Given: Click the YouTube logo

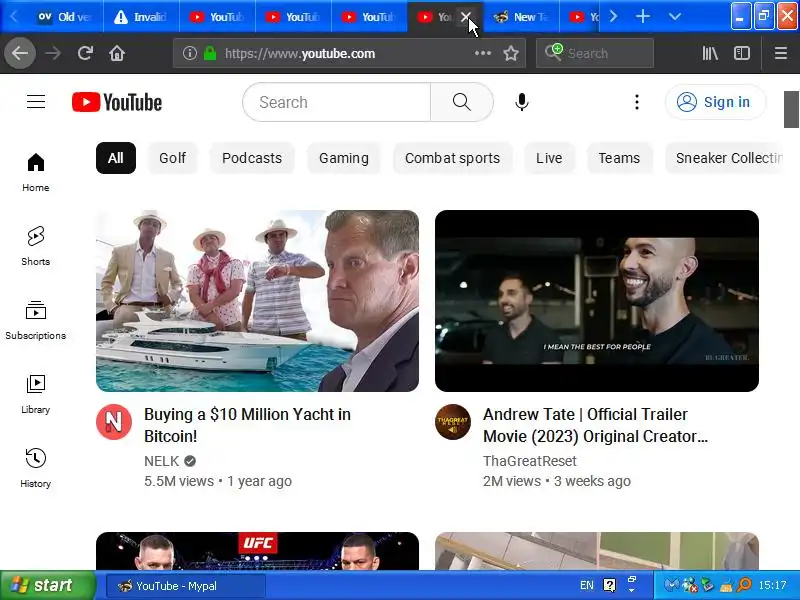Looking at the screenshot, I should point(117,102).
